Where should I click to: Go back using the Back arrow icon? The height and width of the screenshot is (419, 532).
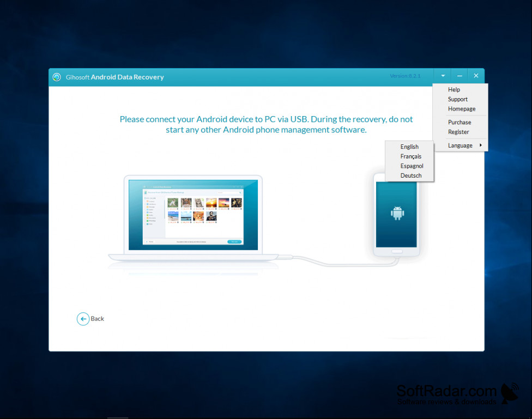pyautogui.click(x=83, y=319)
